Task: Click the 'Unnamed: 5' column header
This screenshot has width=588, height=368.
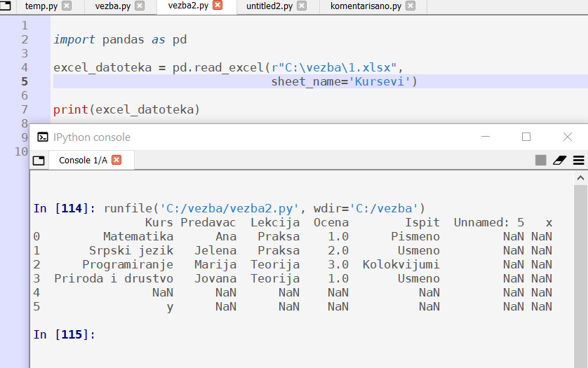Action: [489, 222]
